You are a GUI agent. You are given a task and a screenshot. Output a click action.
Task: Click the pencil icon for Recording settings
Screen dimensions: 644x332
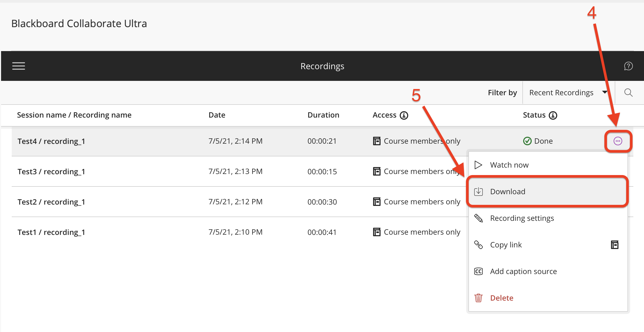click(x=478, y=218)
